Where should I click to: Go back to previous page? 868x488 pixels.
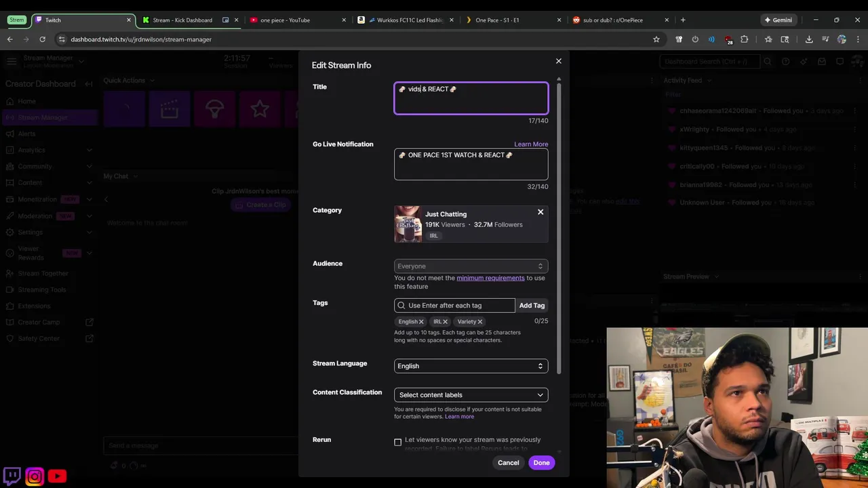[x=9, y=39]
